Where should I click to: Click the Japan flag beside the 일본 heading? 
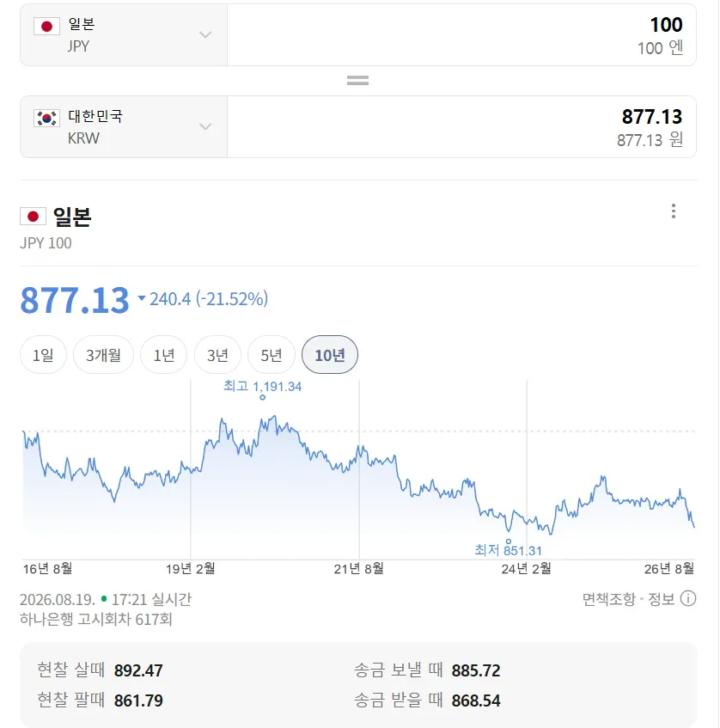[x=33, y=217]
